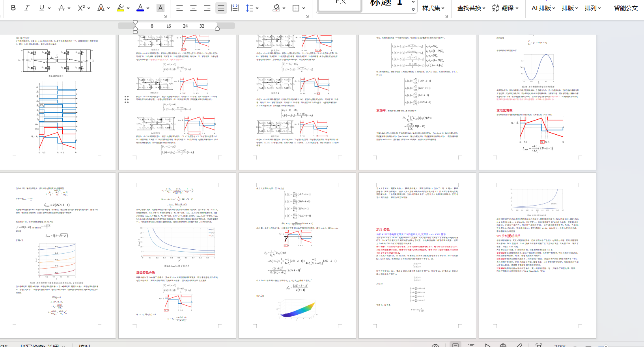The height and width of the screenshot is (347, 644).
Task: Apply the yellow highlight color
Action: tap(121, 8)
